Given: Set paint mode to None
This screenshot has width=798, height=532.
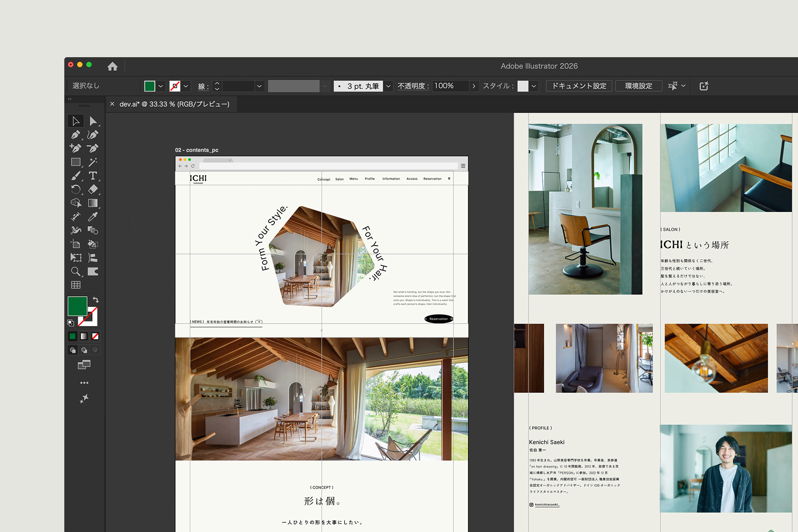Looking at the screenshot, I should click(95, 336).
